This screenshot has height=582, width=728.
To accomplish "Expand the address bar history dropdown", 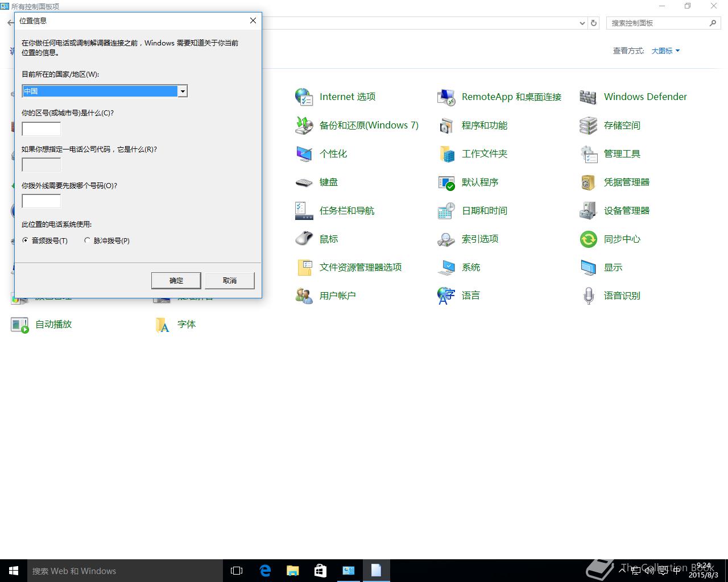I will pos(582,23).
